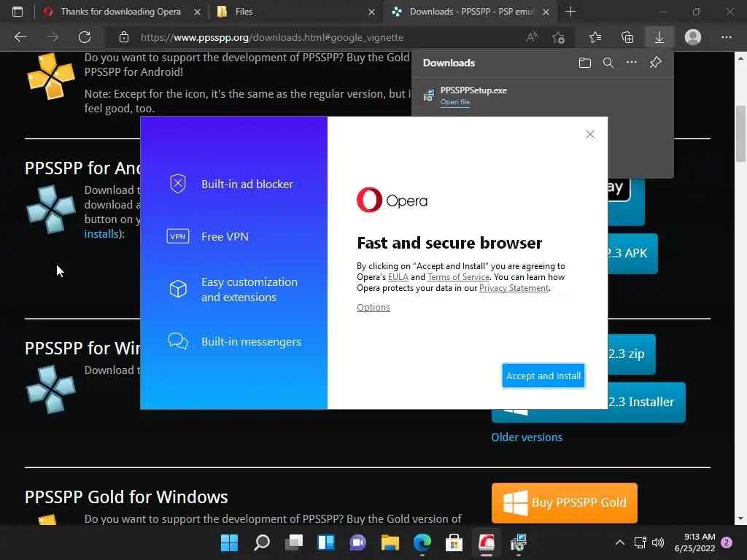Open the Older versions link
The image size is (747, 560).
(527, 437)
